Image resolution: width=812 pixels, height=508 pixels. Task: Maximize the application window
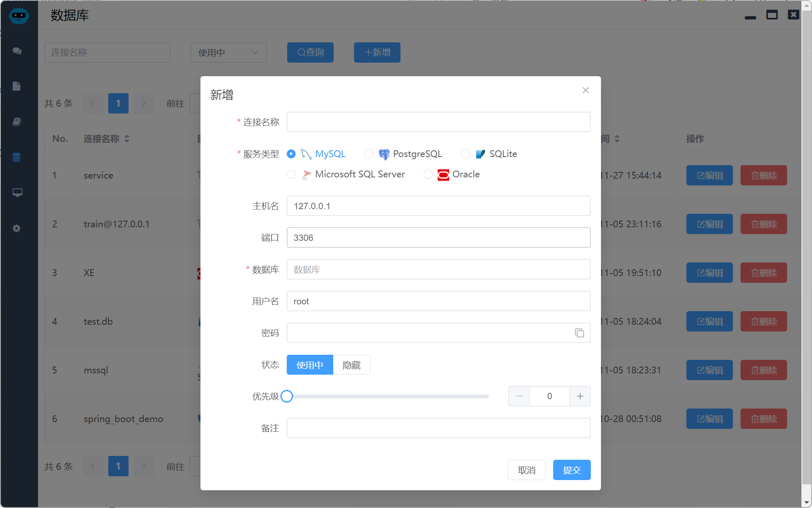click(x=772, y=15)
